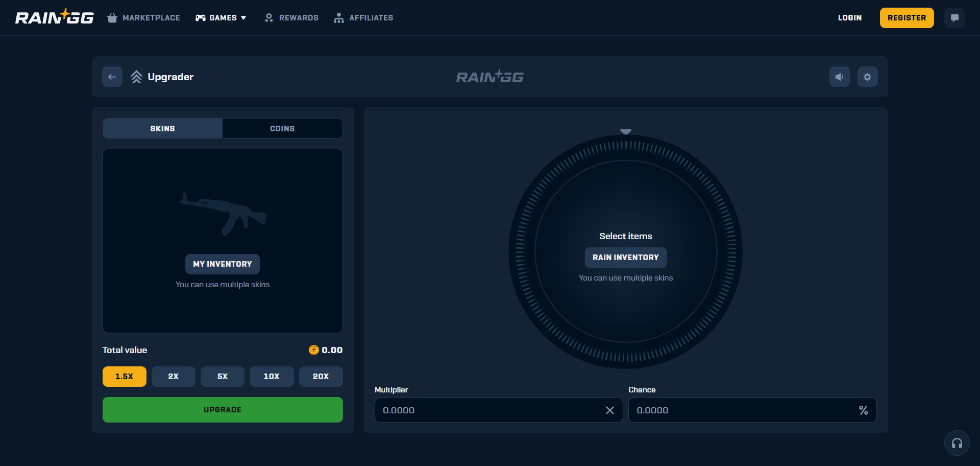Click the Affiliates network icon

point(339,18)
